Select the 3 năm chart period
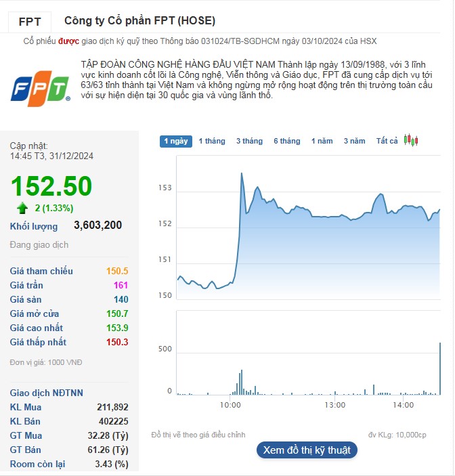 [x=354, y=141]
